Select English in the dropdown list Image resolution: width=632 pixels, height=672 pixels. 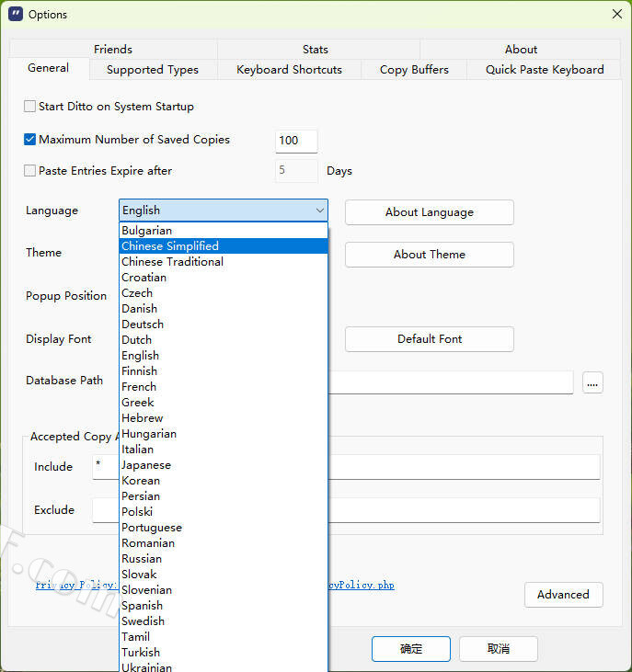(224, 356)
